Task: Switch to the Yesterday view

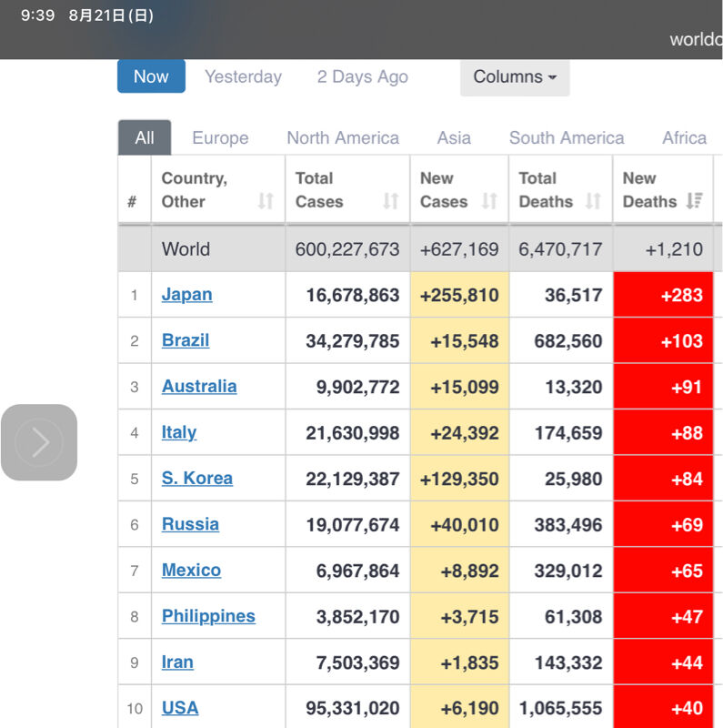Action: 243,76
